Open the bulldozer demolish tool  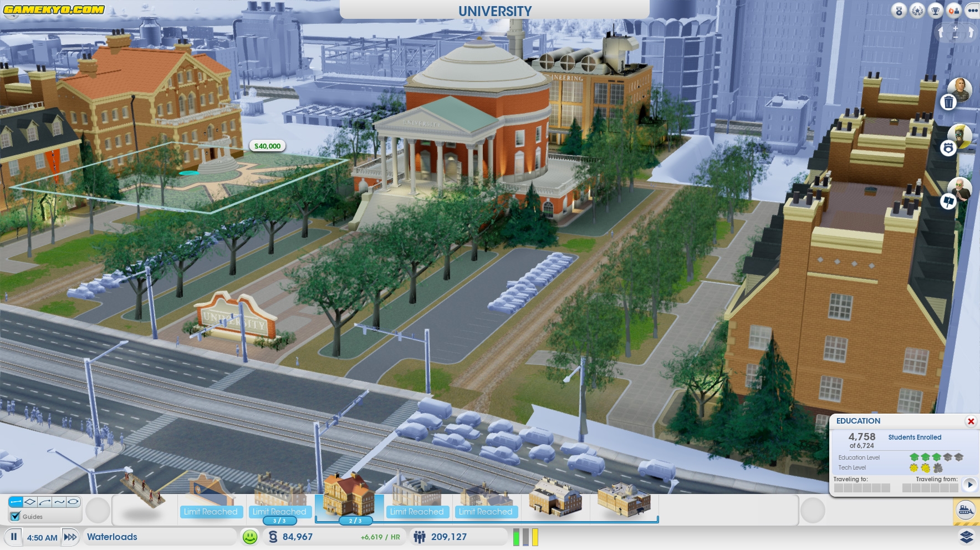(966, 510)
